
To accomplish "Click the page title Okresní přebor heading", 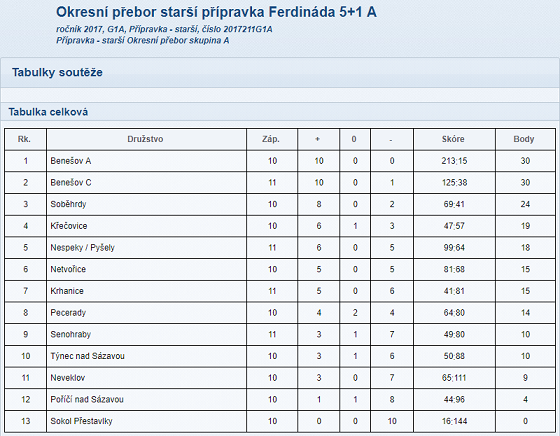I will [x=216, y=12].
